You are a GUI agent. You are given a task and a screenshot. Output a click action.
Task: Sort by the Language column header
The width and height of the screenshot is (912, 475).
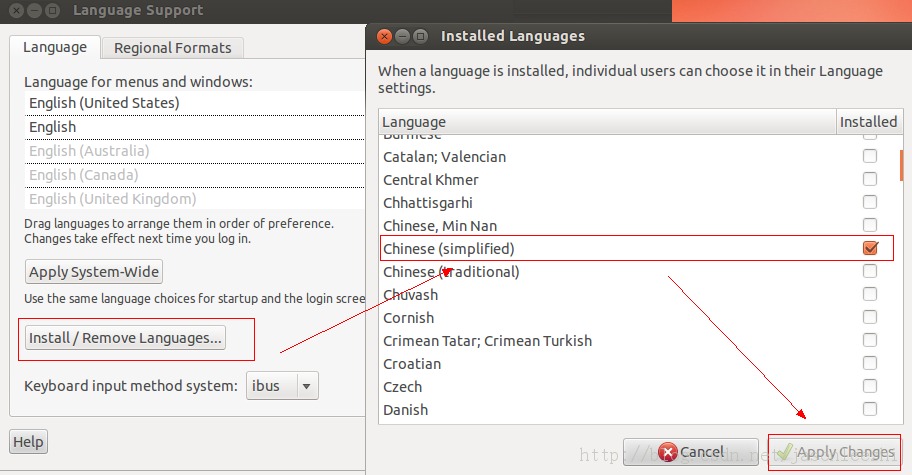pos(607,122)
